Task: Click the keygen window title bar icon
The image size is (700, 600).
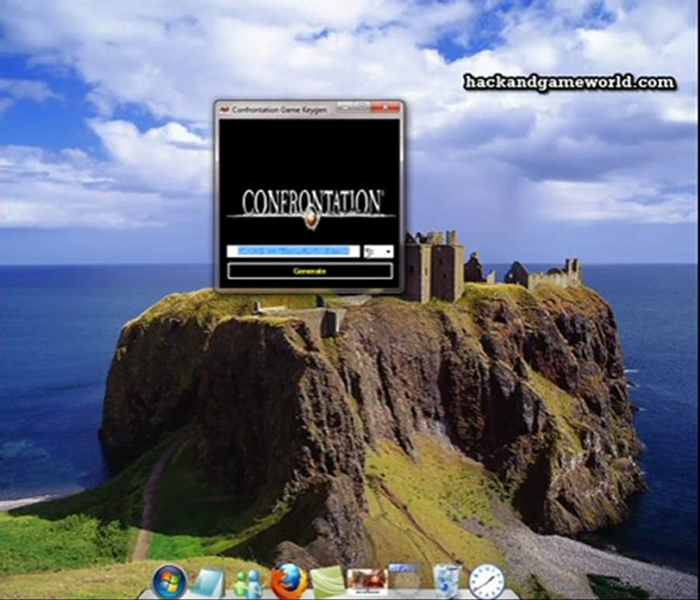Action: point(225,109)
